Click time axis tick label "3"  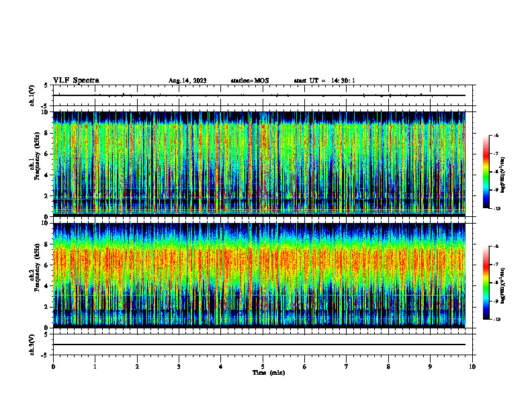pyautogui.click(x=179, y=367)
